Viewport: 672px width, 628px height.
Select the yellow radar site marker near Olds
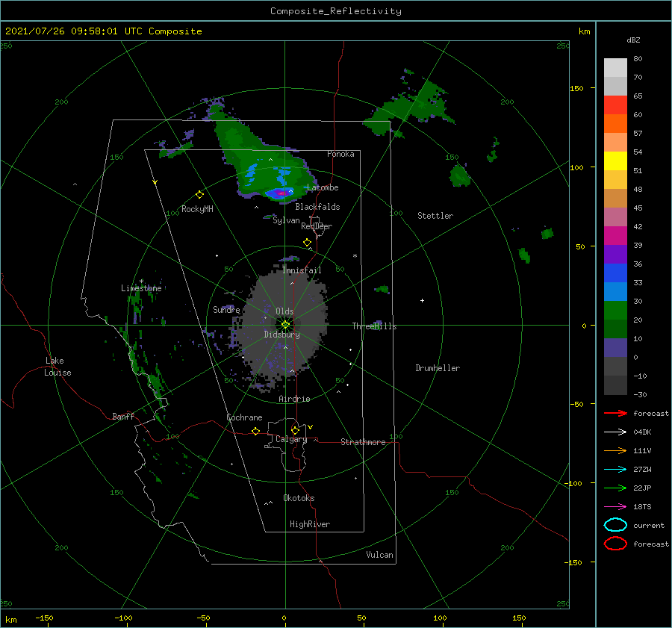click(x=285, y=325)
